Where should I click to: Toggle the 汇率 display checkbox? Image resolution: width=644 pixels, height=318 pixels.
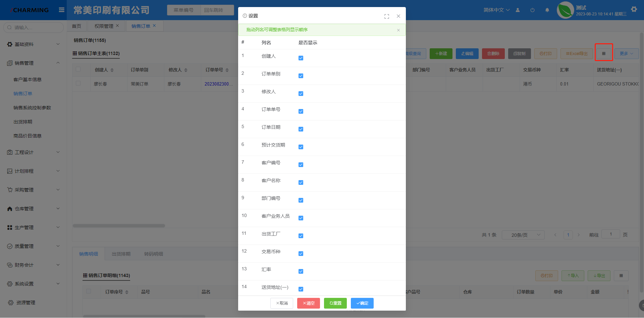coord(301,271)
